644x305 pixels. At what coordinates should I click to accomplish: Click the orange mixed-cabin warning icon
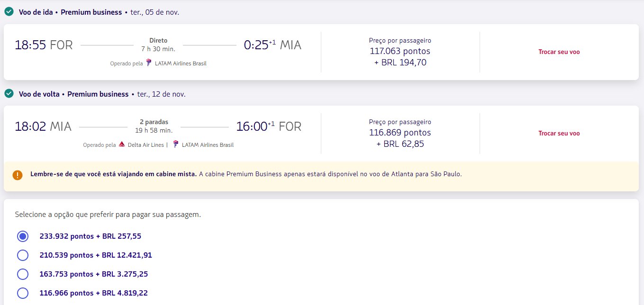click(18, 175)
